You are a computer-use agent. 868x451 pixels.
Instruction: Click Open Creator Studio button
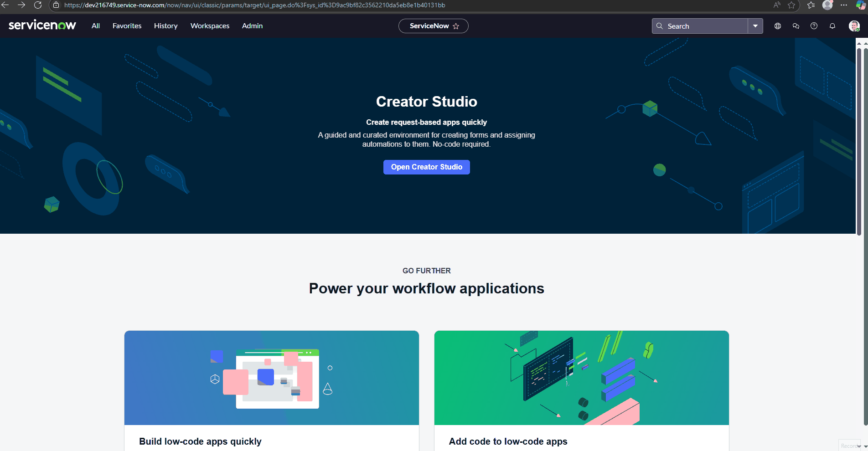(427, 167)
